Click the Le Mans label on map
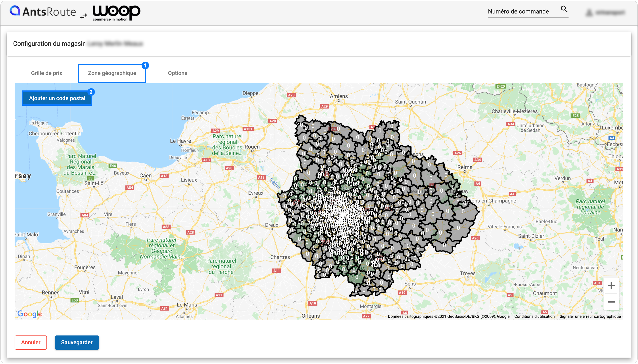Screen dimensions: 638x364 coord(187,305)
